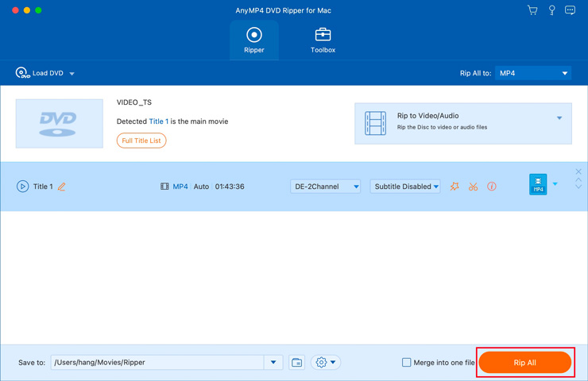Select the Ripper tab
This screenshot has height=381, width=588.
pyautogui.click(x=254, y=40)
